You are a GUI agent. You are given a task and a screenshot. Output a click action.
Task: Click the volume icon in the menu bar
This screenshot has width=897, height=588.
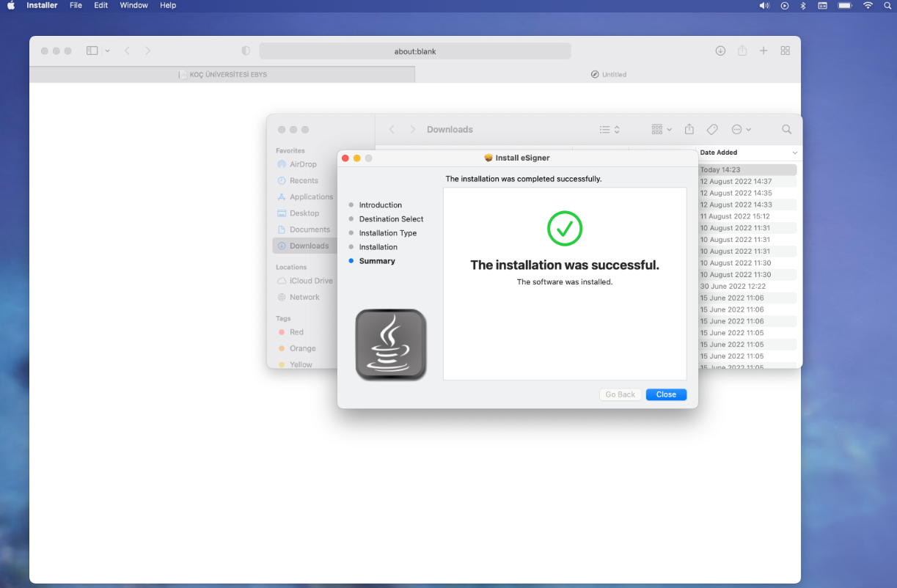[764, 6]
